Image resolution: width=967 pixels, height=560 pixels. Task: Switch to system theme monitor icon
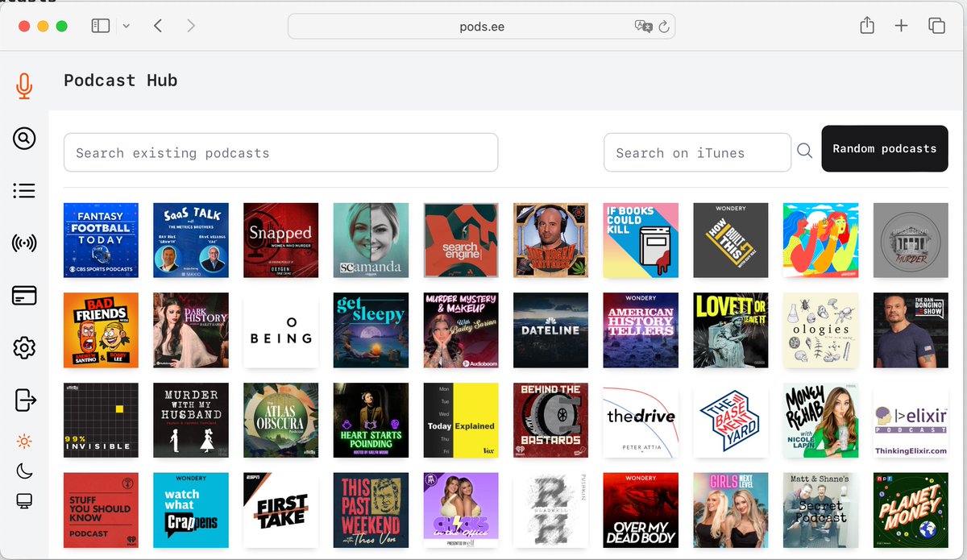(24, 502)
